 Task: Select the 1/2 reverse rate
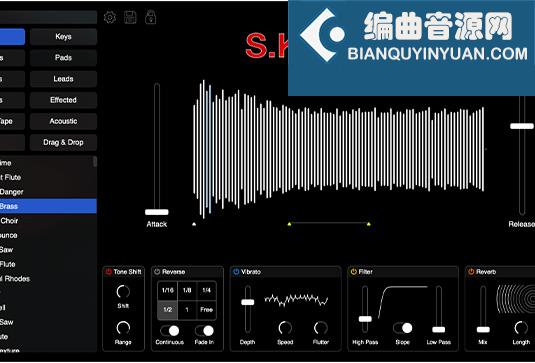click(x=168, y=310)
